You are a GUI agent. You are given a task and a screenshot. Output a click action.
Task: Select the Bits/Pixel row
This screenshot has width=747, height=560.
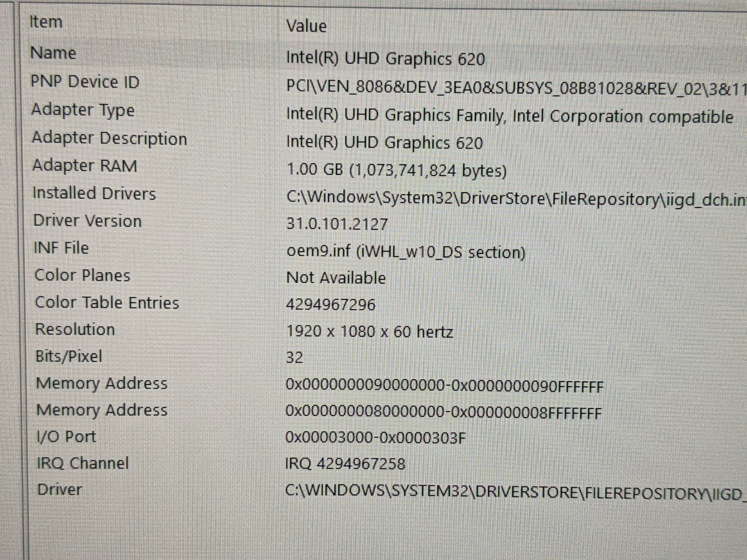click(x=68, y=357)
